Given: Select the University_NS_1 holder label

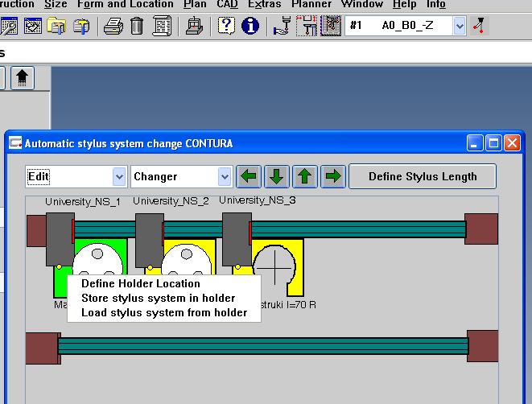Looking at the screenshot, I should 83,202.
